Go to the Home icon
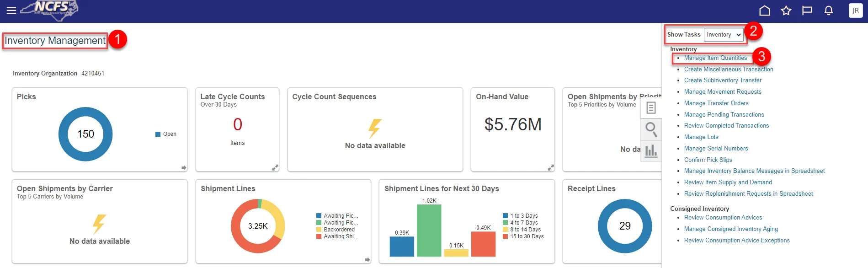The image size is (868, 268). pyautogui.click(x=764, y=11)
